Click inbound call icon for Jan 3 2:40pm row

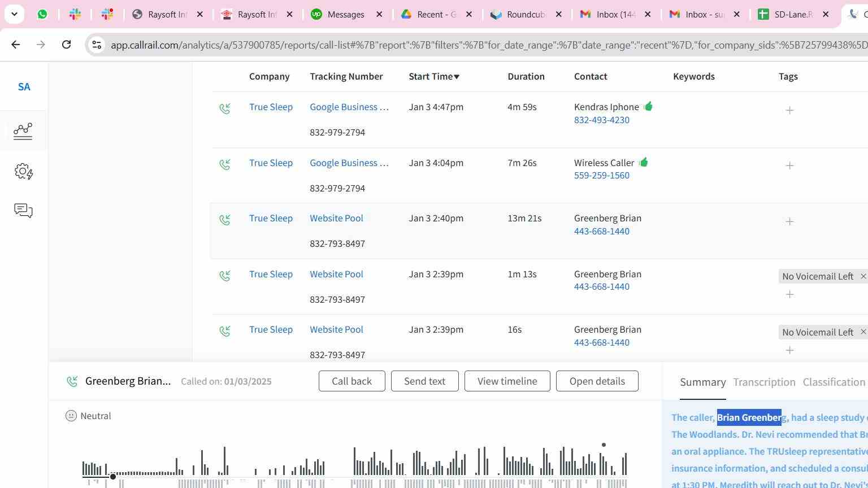pyautogui.click(x=225, y=220)
